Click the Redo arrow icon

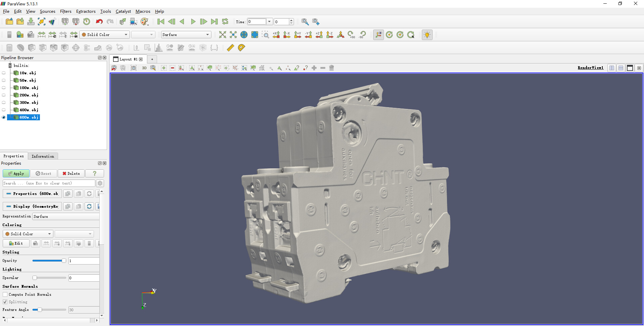110,22
